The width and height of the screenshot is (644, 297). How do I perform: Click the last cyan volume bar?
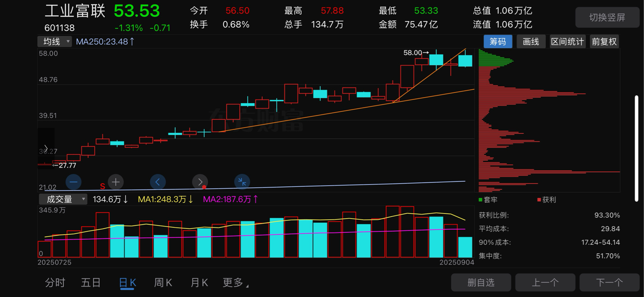click(x=465, y=247)
